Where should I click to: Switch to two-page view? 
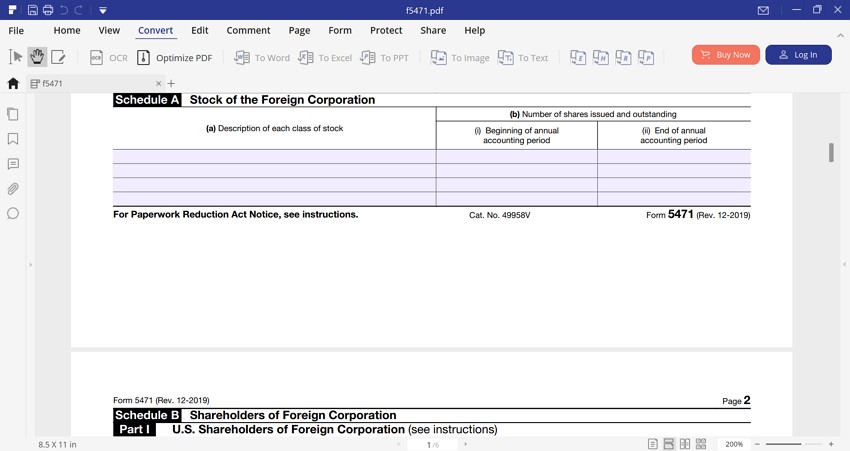click(x=685, y=444)
